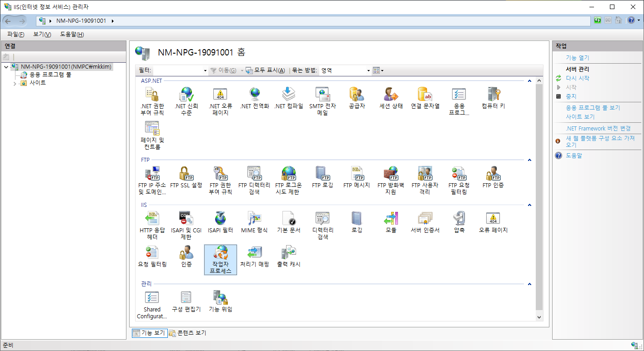Open the 묶는 방법 영역 dropdown
This screenshot has width=644, height=351.
[368, 70]
